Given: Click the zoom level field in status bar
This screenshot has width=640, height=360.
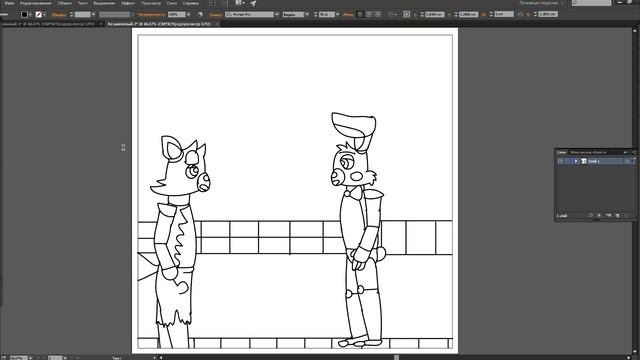Looking at the screenshot, I should point(18,358).
